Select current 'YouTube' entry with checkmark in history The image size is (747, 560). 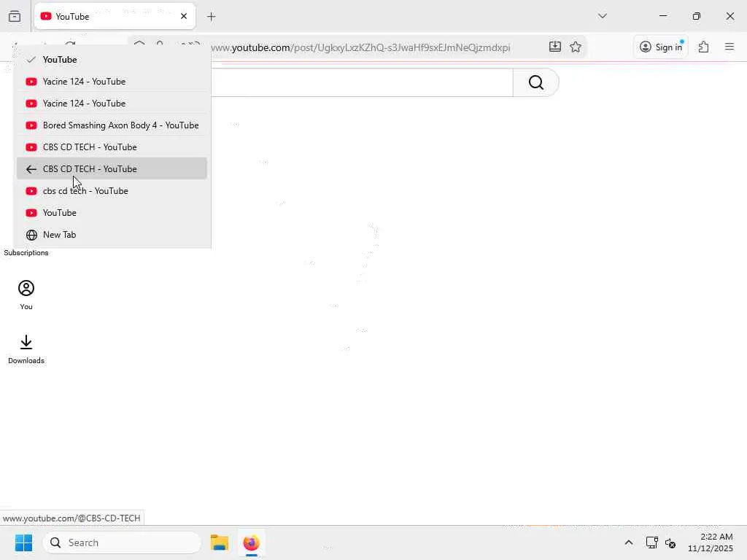click(x=112, y=60)
